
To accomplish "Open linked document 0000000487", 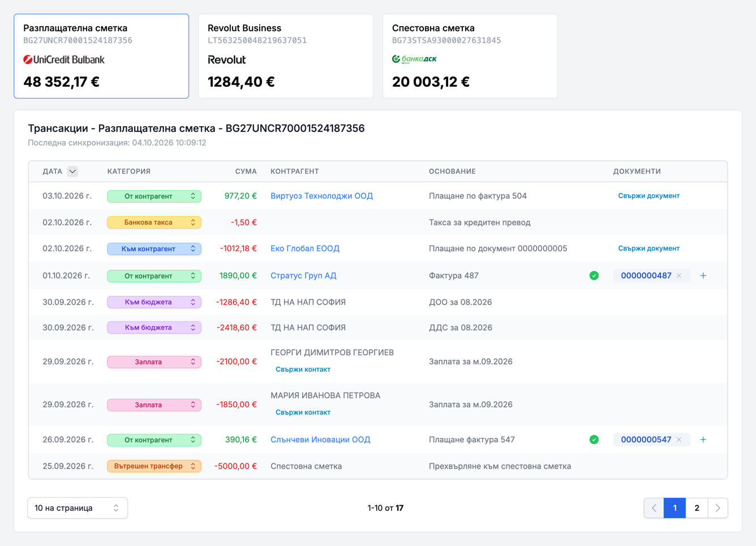I will 646,276.
